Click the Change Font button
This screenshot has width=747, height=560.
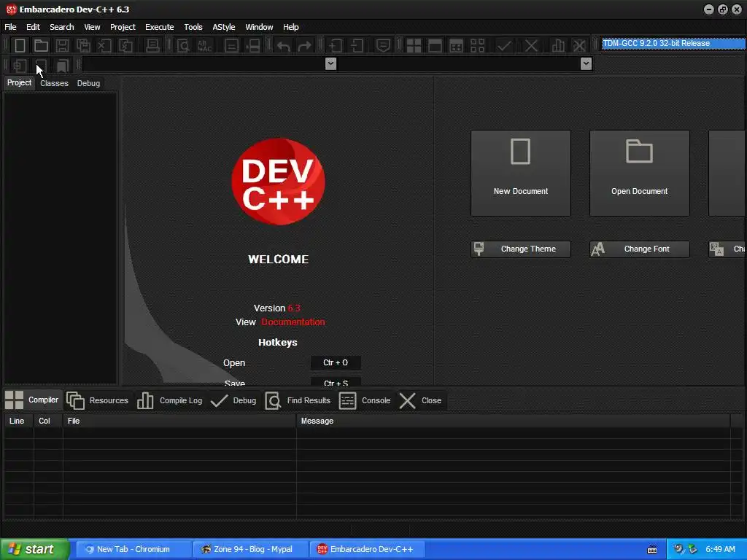pyautogui.click(x=639, y=249)
